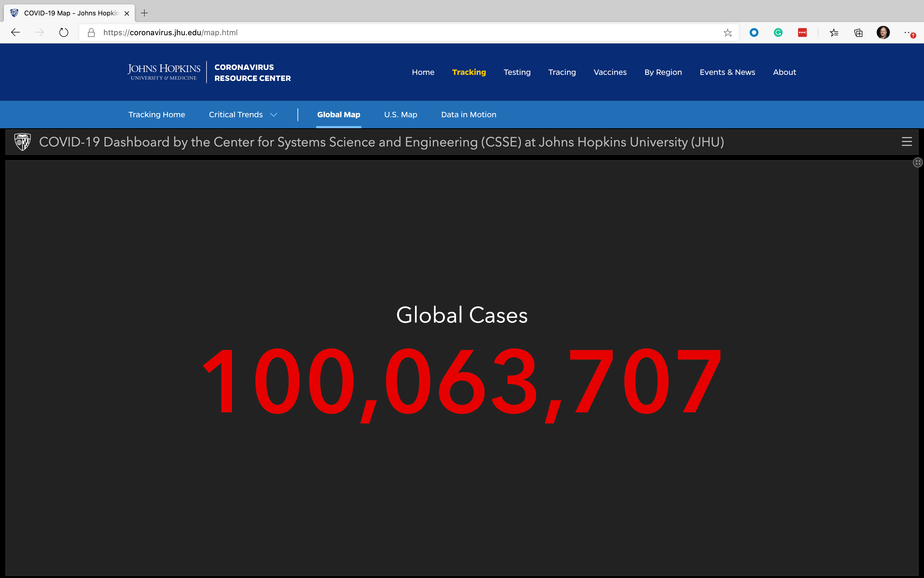Click the browser forward arrow
Screen dimensions: 924x578
click(39, 32)
